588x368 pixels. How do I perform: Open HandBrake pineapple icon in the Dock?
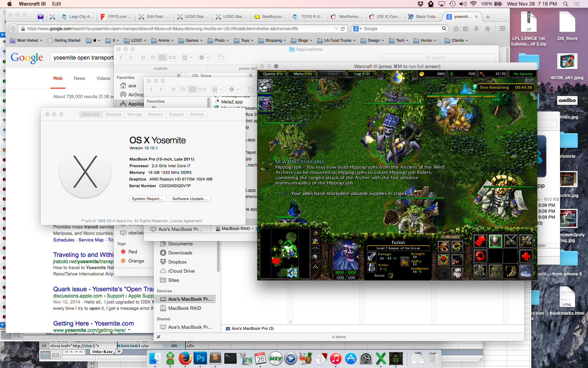pos(306,358)
